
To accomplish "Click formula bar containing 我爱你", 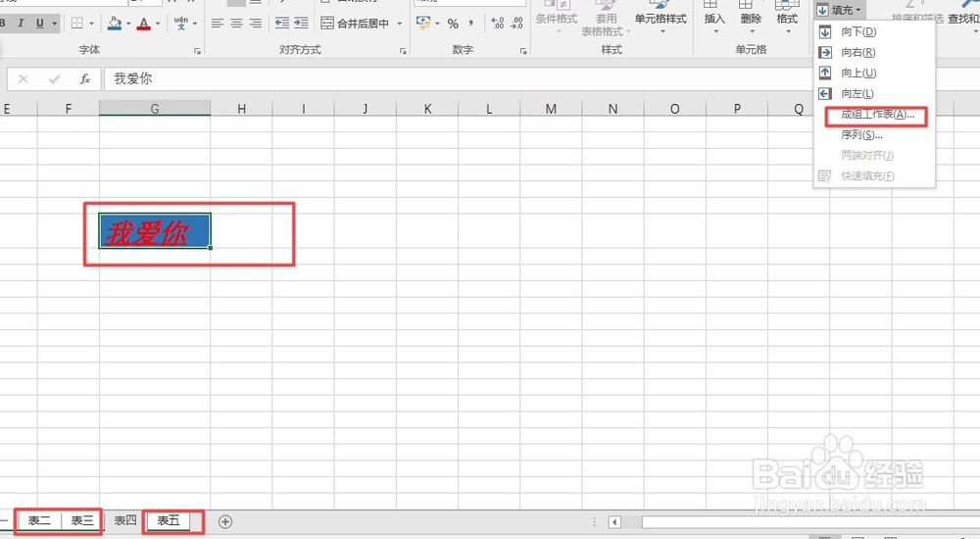I will (541, 78).
